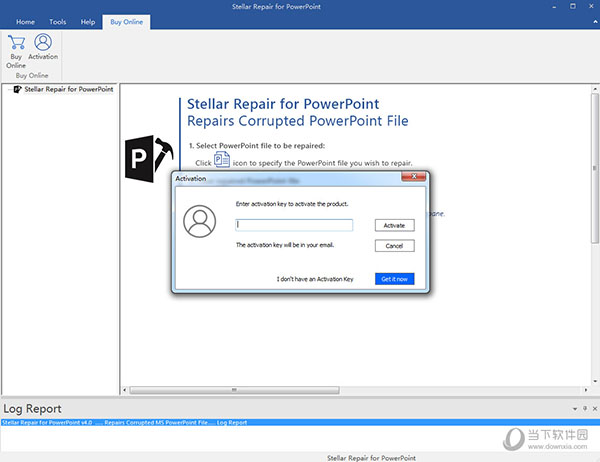Click the vertical scrollbar thumb
This screenshot has width=600, height=462.
pos(595,168)
